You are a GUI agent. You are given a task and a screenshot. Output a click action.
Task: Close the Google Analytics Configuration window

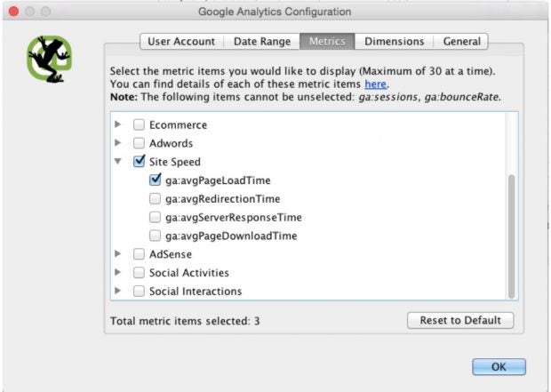click(x=14, y=12)
